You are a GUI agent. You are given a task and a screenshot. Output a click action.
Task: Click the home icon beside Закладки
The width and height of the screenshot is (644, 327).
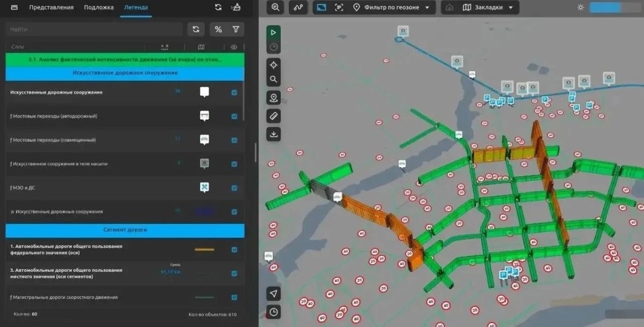[450, 8]
